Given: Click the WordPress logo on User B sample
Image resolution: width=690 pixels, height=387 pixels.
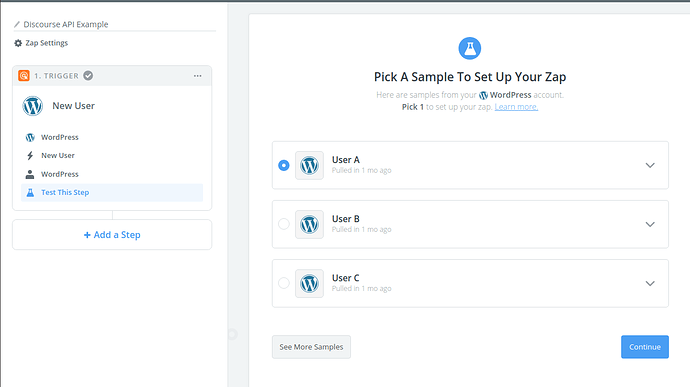Looking at the screenshot, I should tap(309, 225).
